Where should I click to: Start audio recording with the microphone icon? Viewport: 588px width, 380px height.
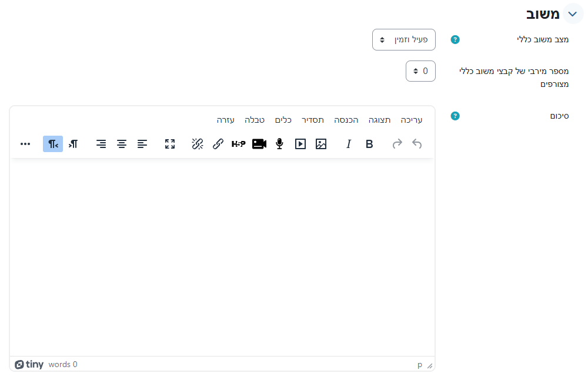click(x=280, y=144)
